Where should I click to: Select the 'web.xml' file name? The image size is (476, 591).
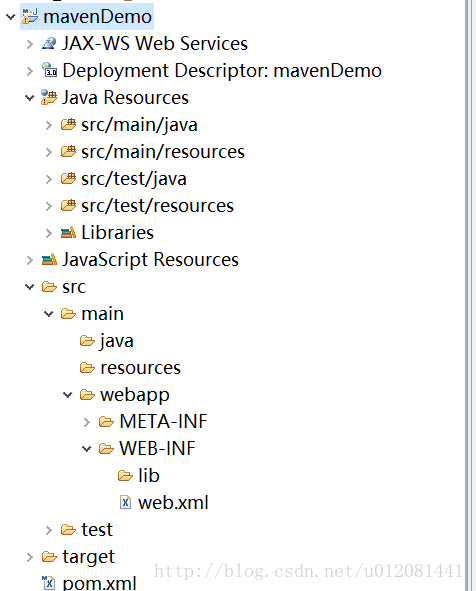click(173, 503)
